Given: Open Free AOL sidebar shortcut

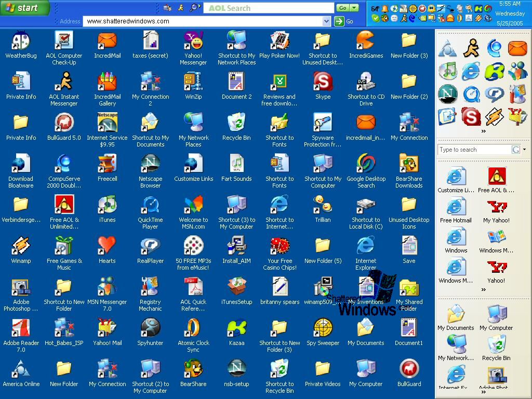Looking at the screenshot, I should (x=496, y=180).
